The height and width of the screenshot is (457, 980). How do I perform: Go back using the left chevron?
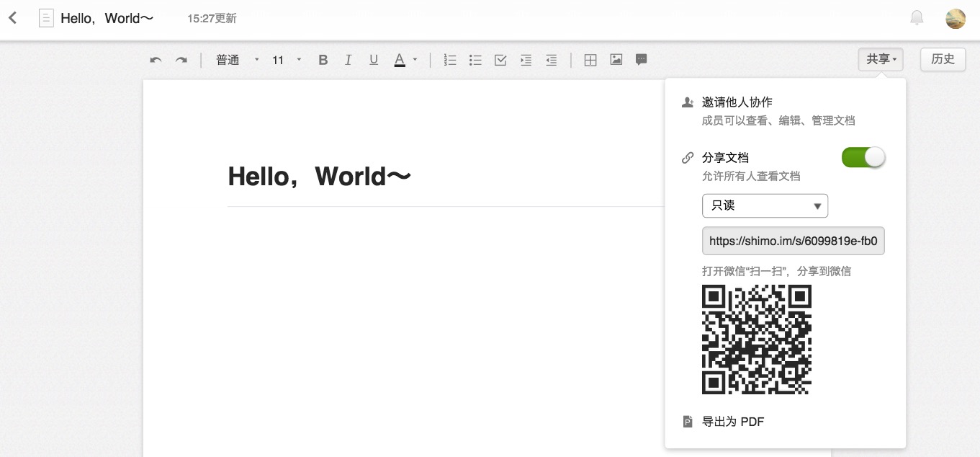tap(13, 18)
